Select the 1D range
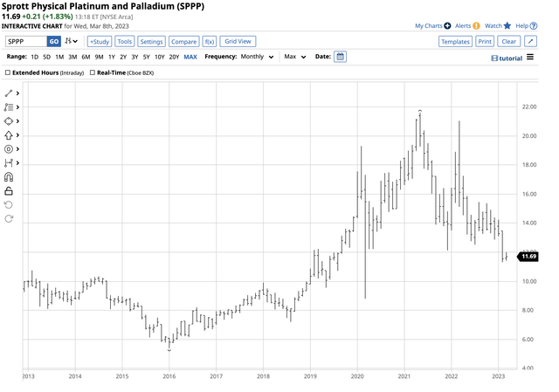 point(35,57)
